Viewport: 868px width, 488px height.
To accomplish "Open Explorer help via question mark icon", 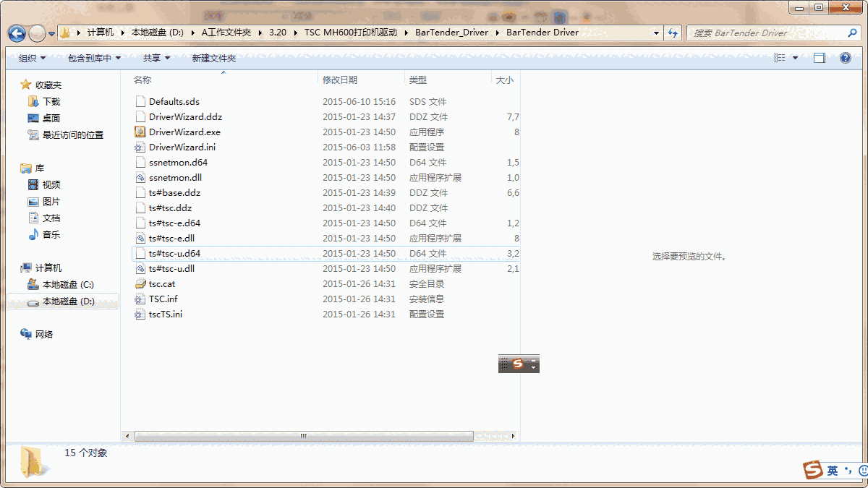I will [845, 57].
